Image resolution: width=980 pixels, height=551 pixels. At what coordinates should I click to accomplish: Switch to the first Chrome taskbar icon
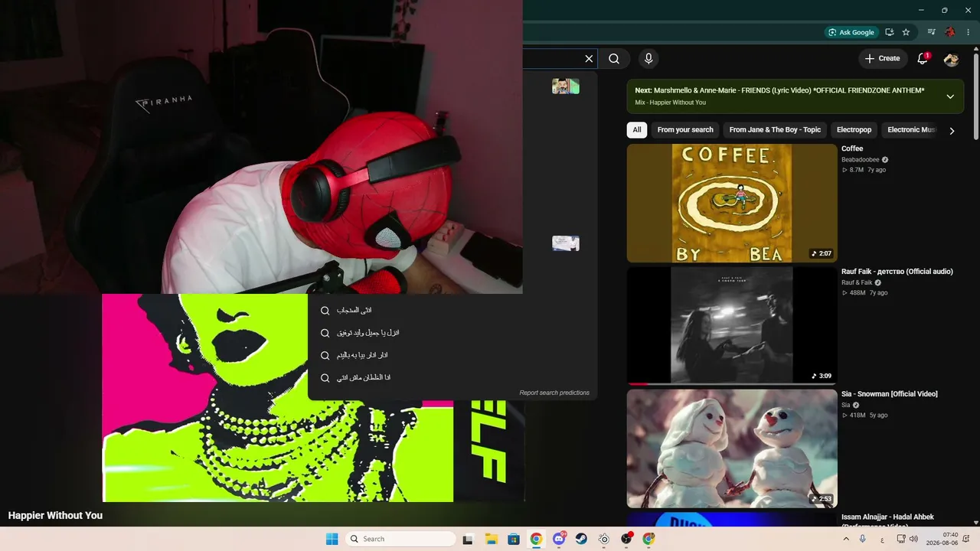536,539
